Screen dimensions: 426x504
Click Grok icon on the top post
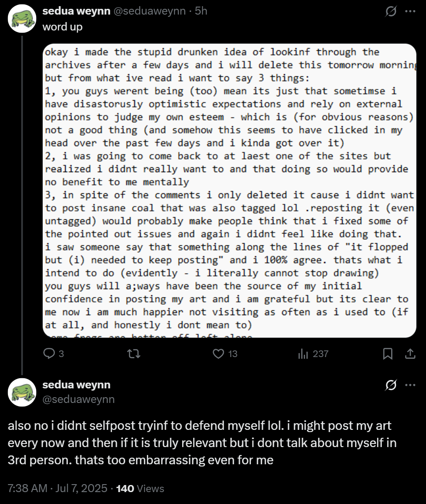[390, 12]
